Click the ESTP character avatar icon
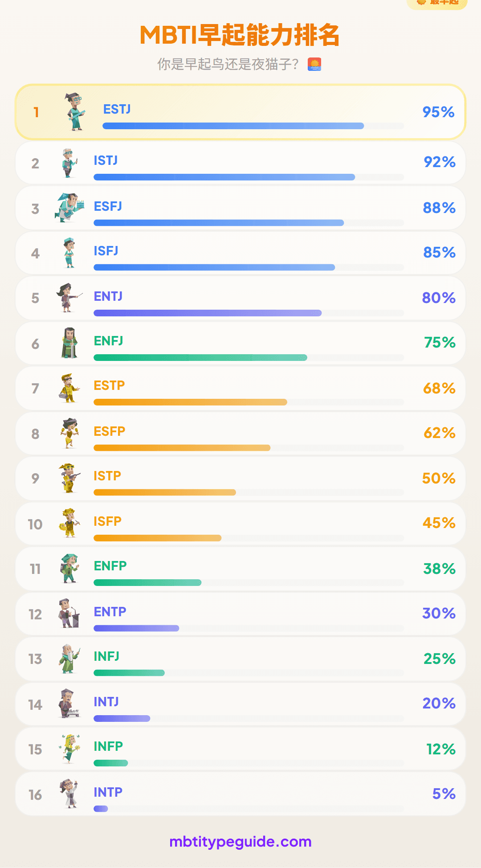The image size is (481, 868). point(69,388)
